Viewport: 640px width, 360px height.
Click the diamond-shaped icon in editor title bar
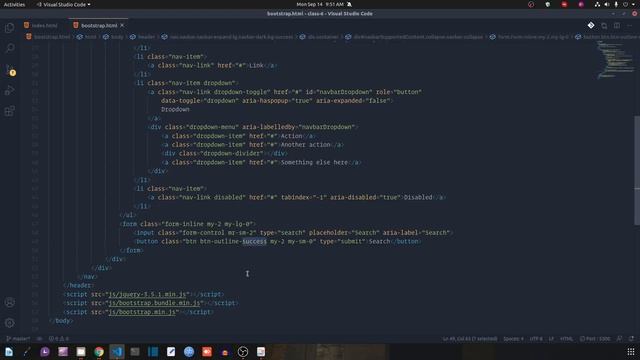point(591,25)
